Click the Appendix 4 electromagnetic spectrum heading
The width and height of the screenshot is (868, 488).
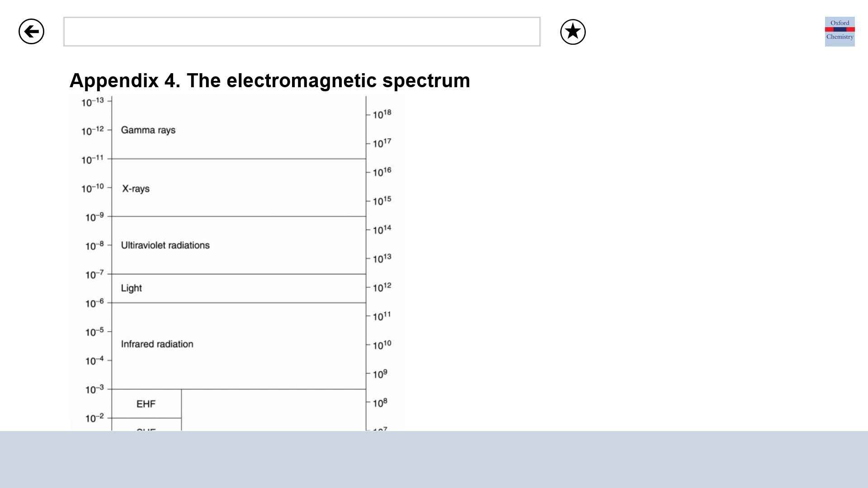[269, 81]
